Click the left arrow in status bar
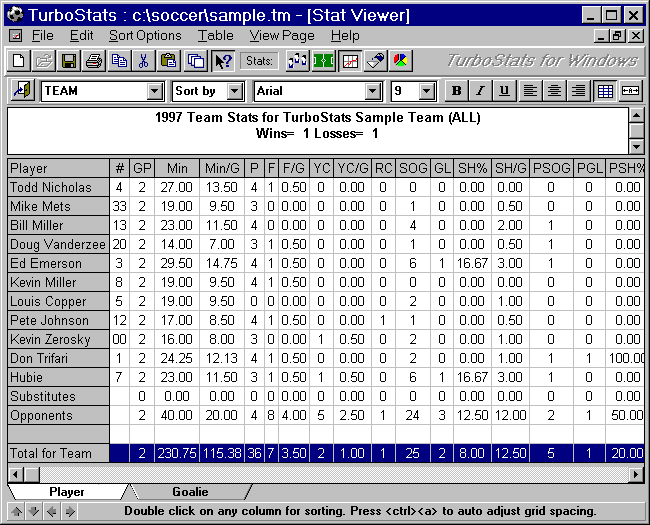650x525 pixels. tap(52, 511)
